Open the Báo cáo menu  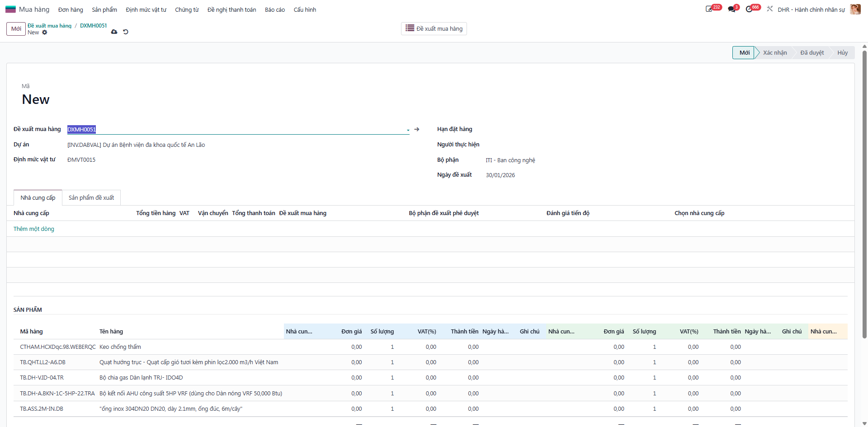[275, 9]
